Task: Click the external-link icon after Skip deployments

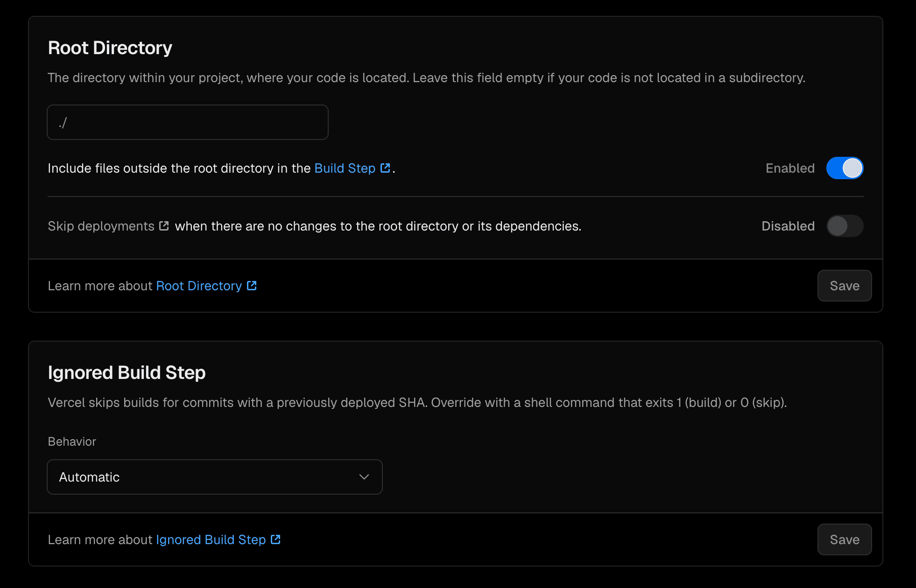Action: tap(164, 226)
